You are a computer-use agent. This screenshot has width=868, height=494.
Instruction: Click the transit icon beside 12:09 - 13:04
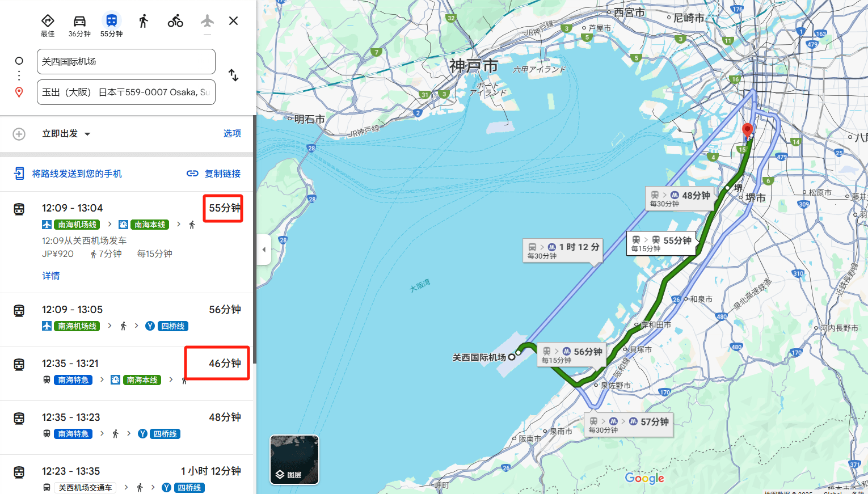coord(19,209)
